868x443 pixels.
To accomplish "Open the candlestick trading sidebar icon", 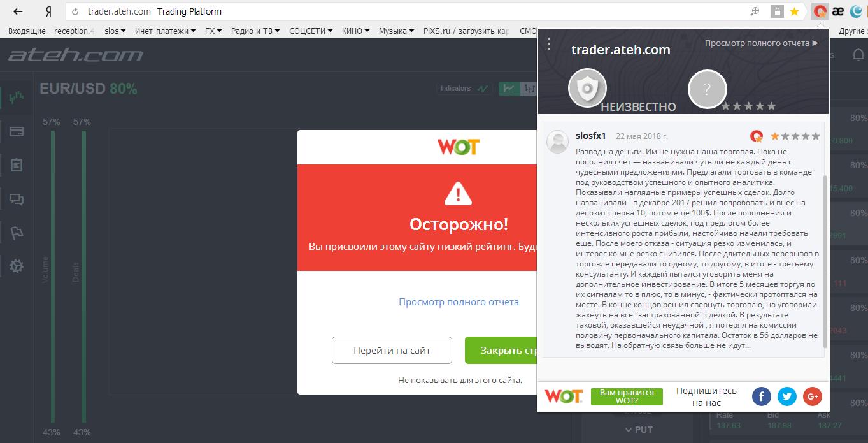I will tap(17, 98).
